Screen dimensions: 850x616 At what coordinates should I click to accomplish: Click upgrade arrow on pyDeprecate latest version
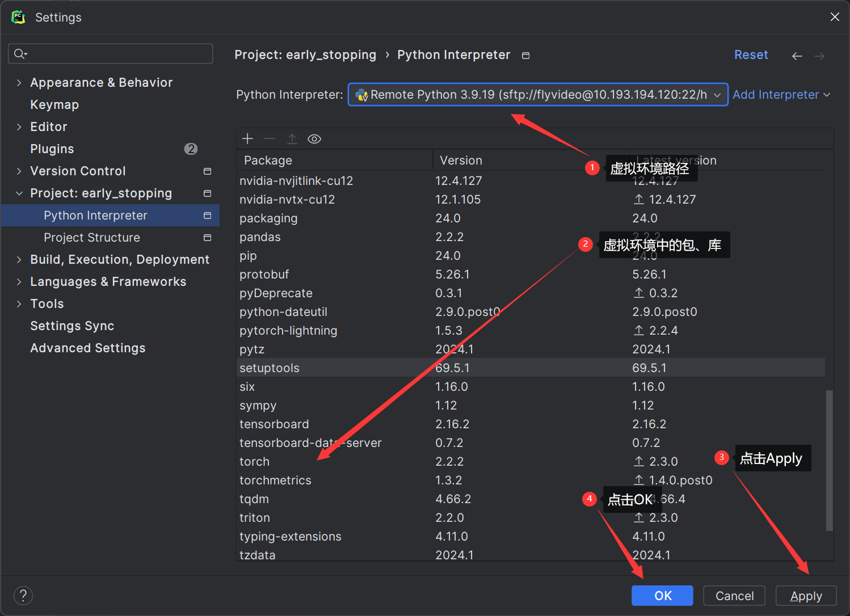[x=639, y=293]
